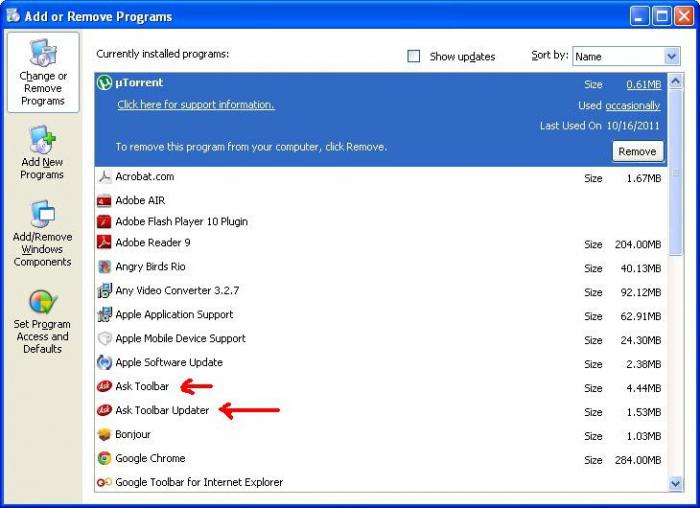
Task: Click the Any Video Converter icon
Action: coord(104,291)
